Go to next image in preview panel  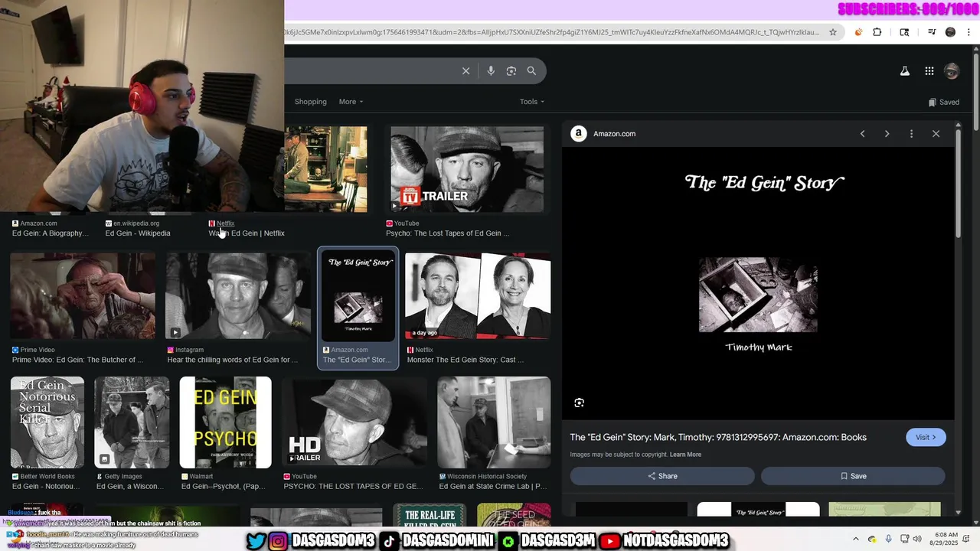pyautogui.click(x=887, y=134)
